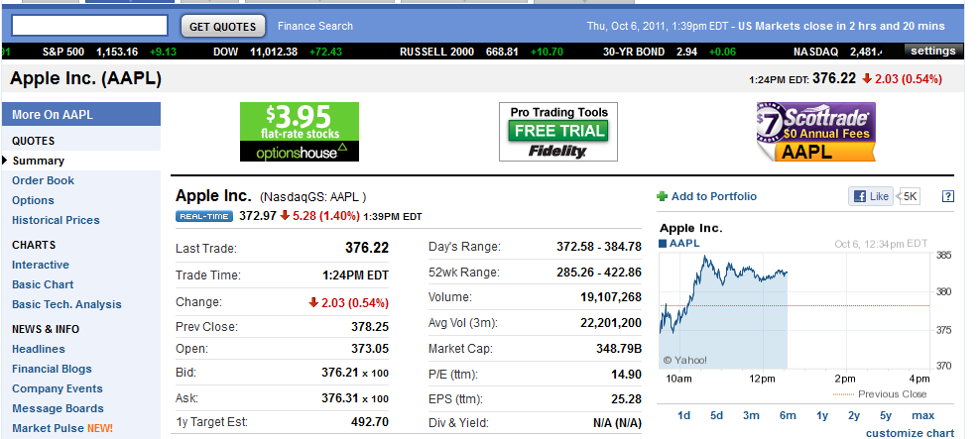Switch chart range to max
The width and height of the screenshot is (980, 439).
(x=923, y=415)
